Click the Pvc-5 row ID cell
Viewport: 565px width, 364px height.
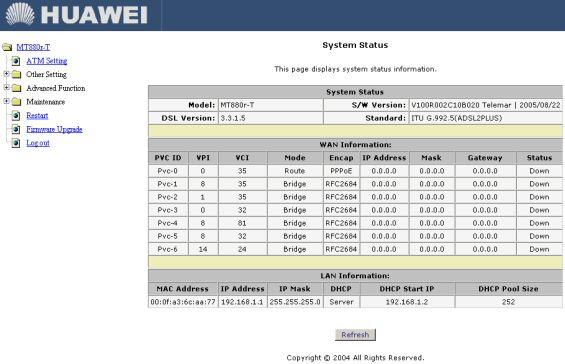point(168,236)
